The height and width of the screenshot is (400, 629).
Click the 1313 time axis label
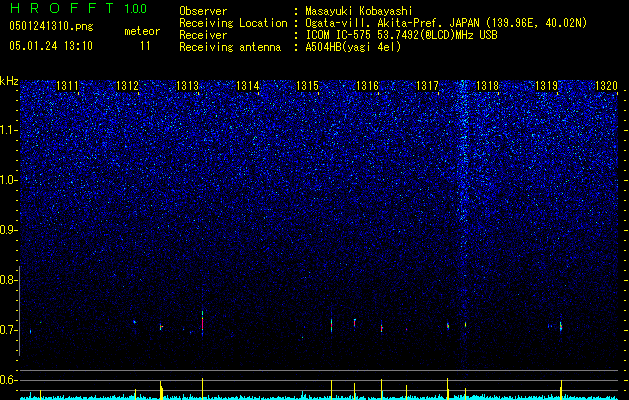click(187, 86)
